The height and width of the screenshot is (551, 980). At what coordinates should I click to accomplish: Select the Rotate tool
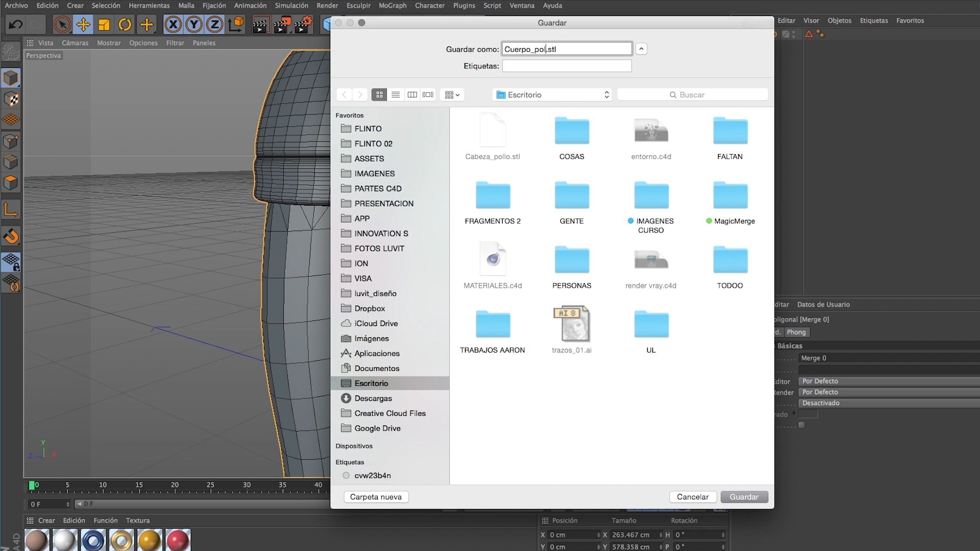pyautogui.click(x=125, y=24)
